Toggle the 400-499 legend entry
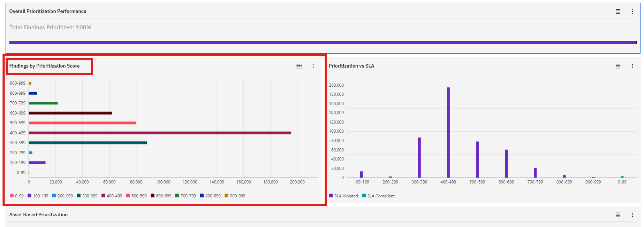 pyautogui.click(x=112, y=196)
